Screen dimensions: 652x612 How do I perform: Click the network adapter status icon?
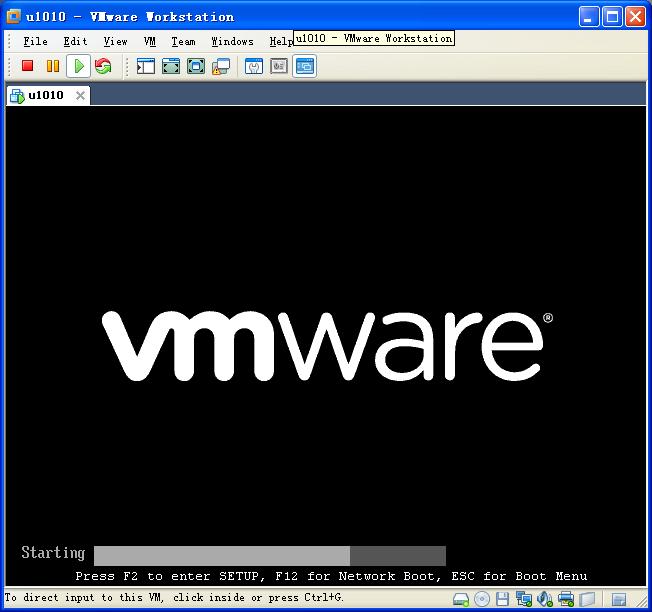[x=524, y=599]
